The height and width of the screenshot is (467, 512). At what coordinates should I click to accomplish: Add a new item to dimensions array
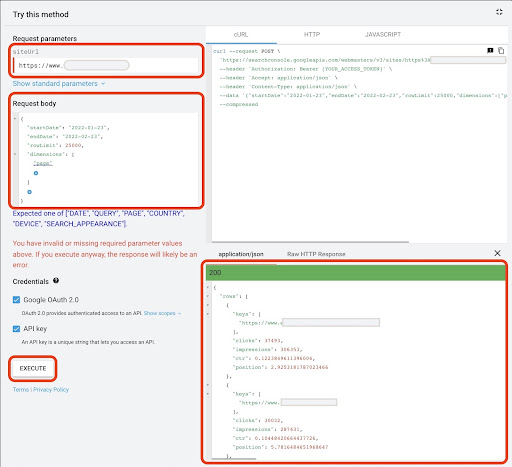[x=36, y=173]
